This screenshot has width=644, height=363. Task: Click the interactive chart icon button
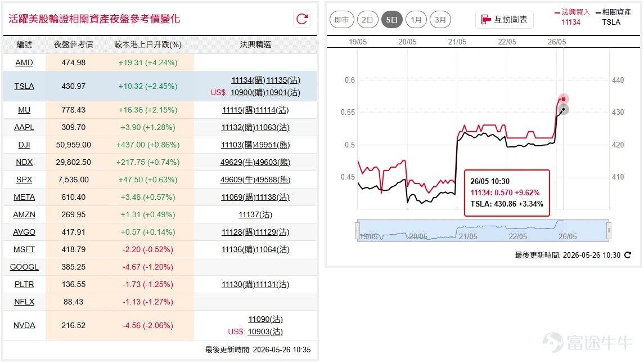(x=505, y=20)
